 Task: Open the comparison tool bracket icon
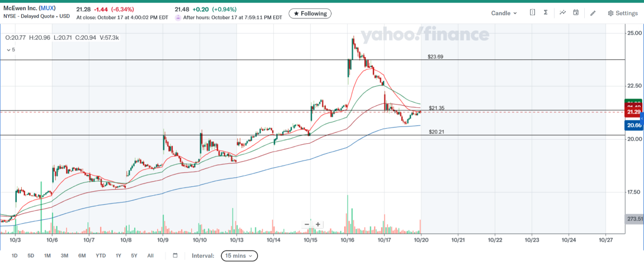[x=532, y=13]
